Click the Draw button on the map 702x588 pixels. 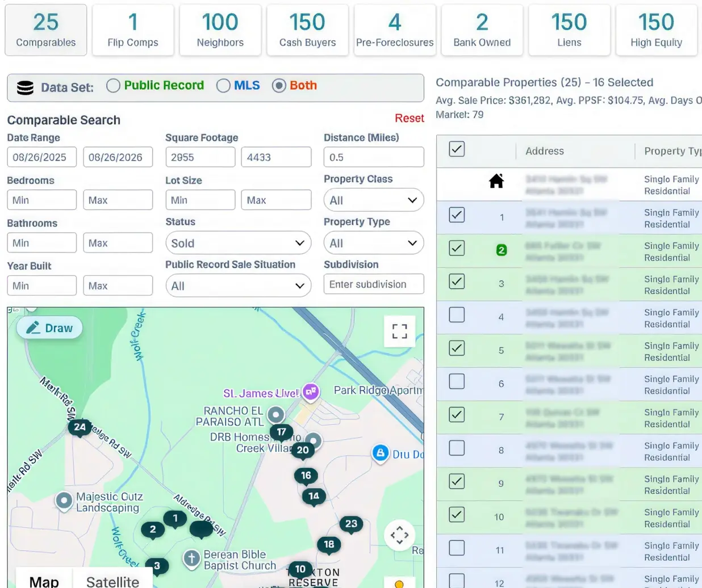[x=49, y=328]
